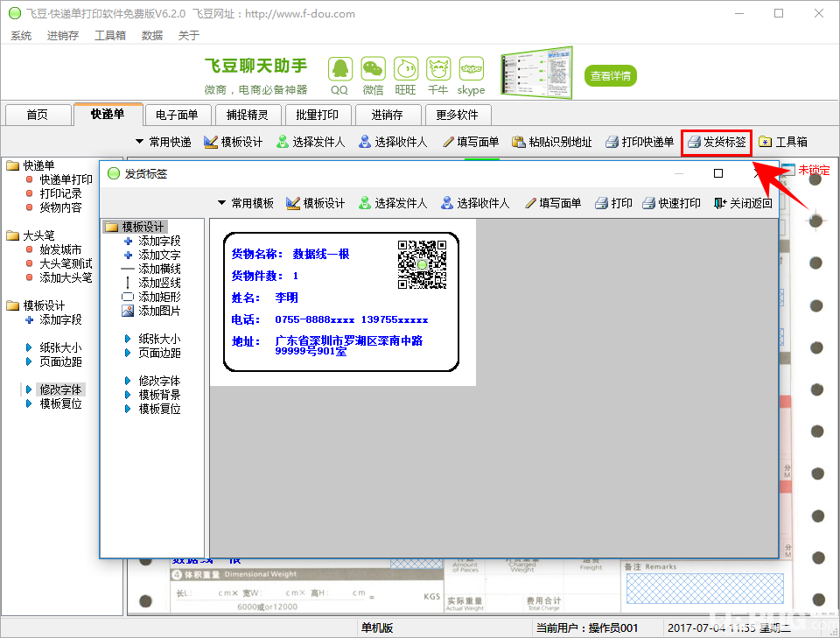Click the WeChat (微信) icon

click(x=373, y=69)
